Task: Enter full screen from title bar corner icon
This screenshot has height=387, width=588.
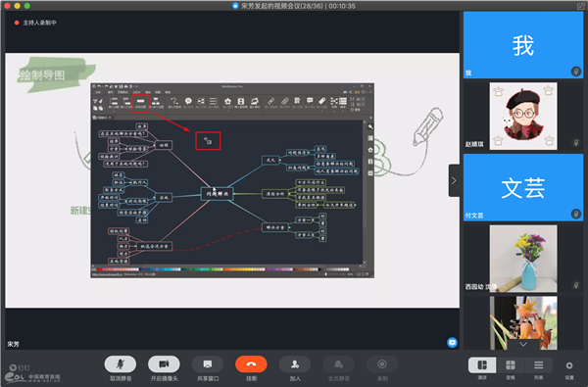Action: [x=580, y=6]
